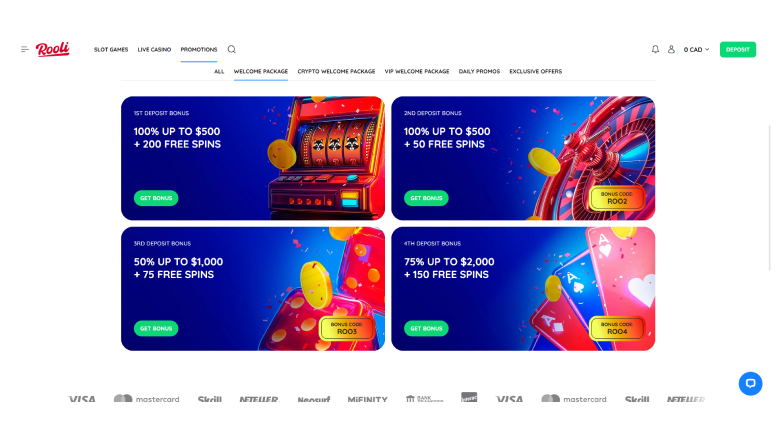Screen dimensions: 780x440
Task: Get Bonus for 1st deposit offer
Action: click(156, 198)
